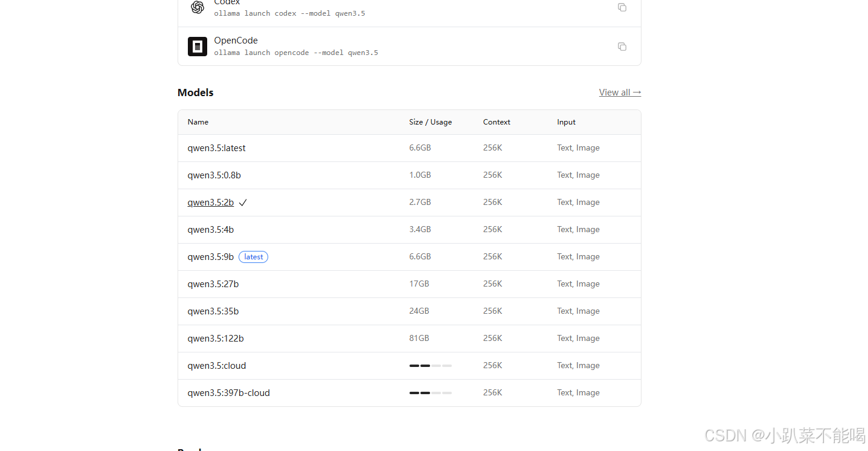Click 'Text, Image' in qwen3.5:35b row
This screenshot has width=868, height=451.
click(x=579, y=311)
